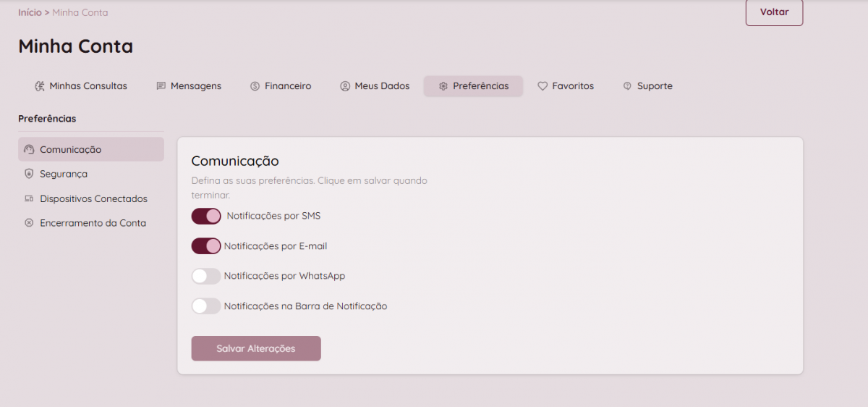Click the Favoritos heart icon
This screenshot has width=868, height=407.
point(542,86)
